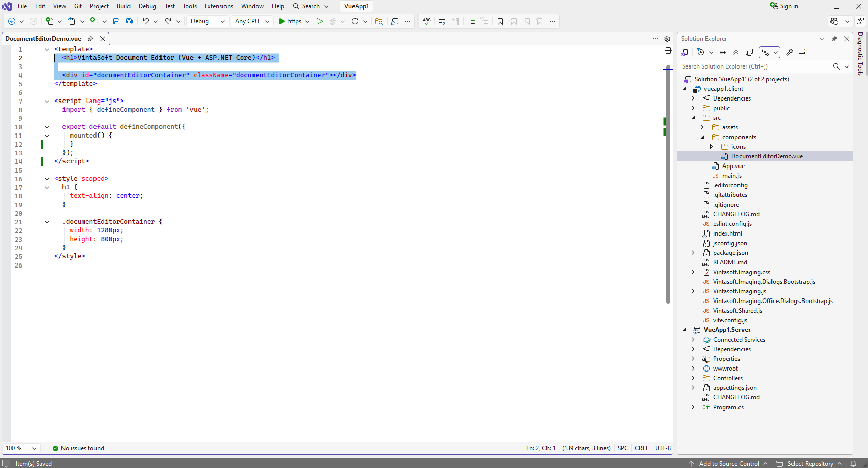The height and width of the screenshot is (468, 868).
Task: Open editor settings gear icon
Action: 667,39
